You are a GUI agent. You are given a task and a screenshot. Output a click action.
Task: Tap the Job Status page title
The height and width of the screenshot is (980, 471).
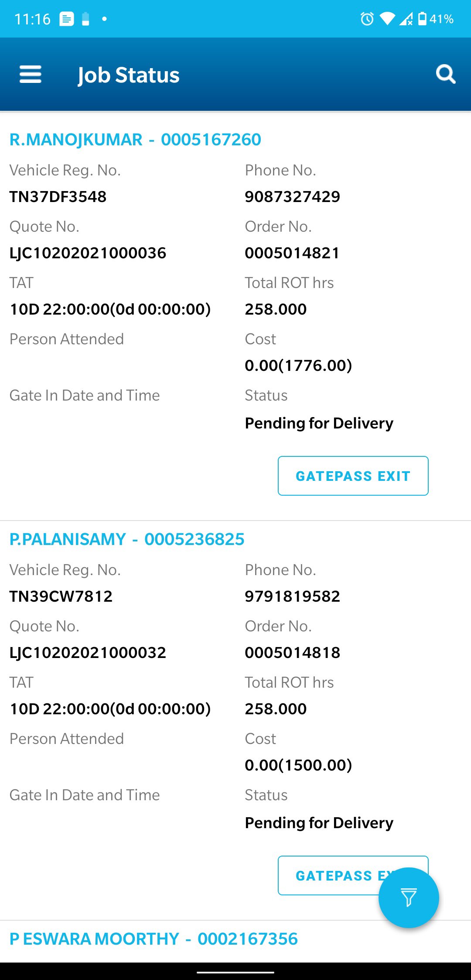click(129, 75)
